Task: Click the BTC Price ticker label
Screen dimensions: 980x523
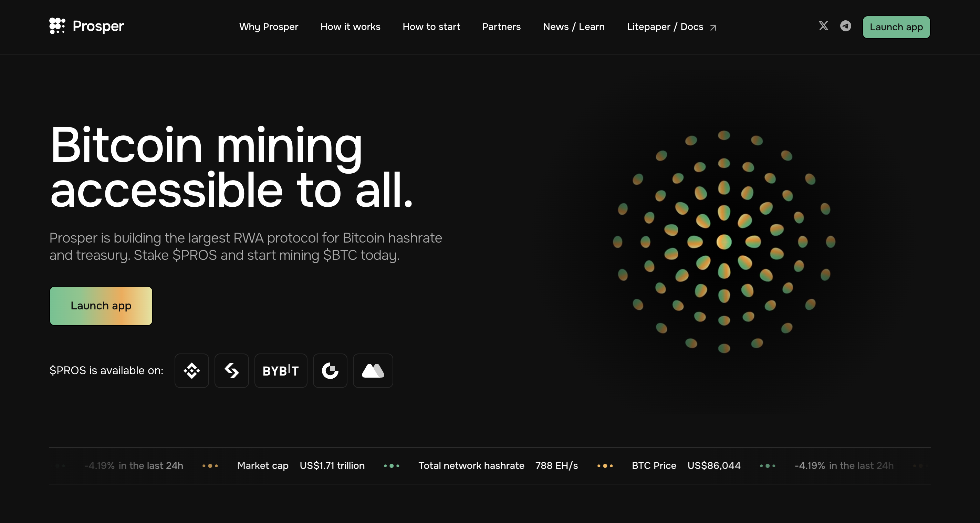Action: click(x=654, y=465)
